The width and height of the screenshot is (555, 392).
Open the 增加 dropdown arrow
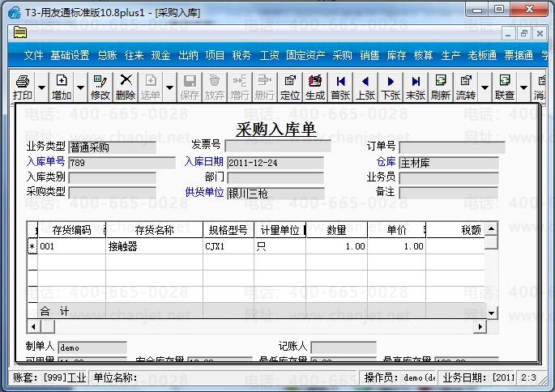tap(81, 87)
